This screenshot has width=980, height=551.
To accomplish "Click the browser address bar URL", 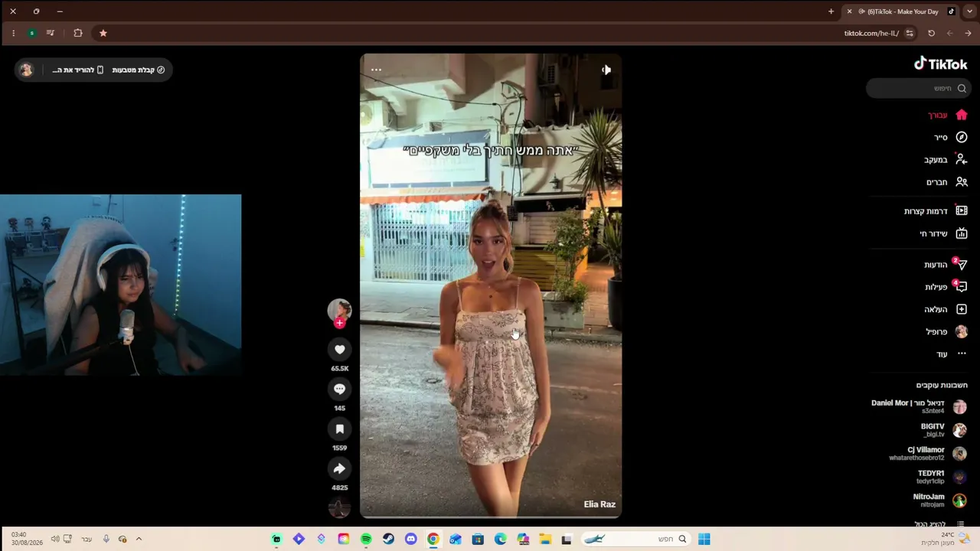I will coord(871,33).
